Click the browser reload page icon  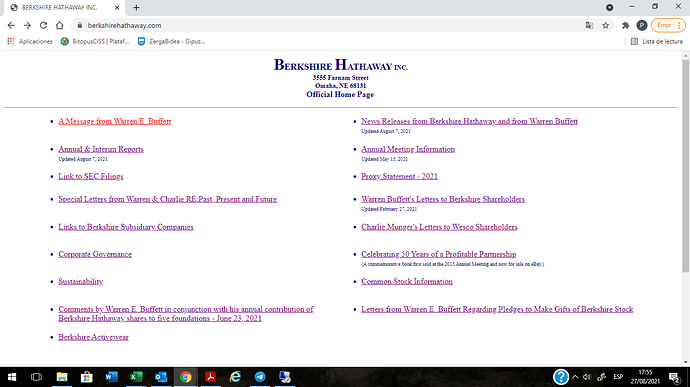43,26
